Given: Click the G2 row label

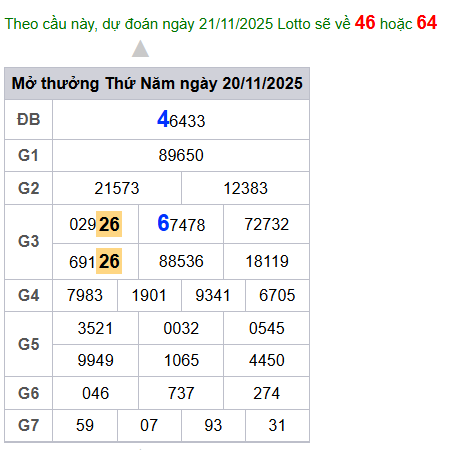Looking at the screenshot, I should [x=28, y=188].
